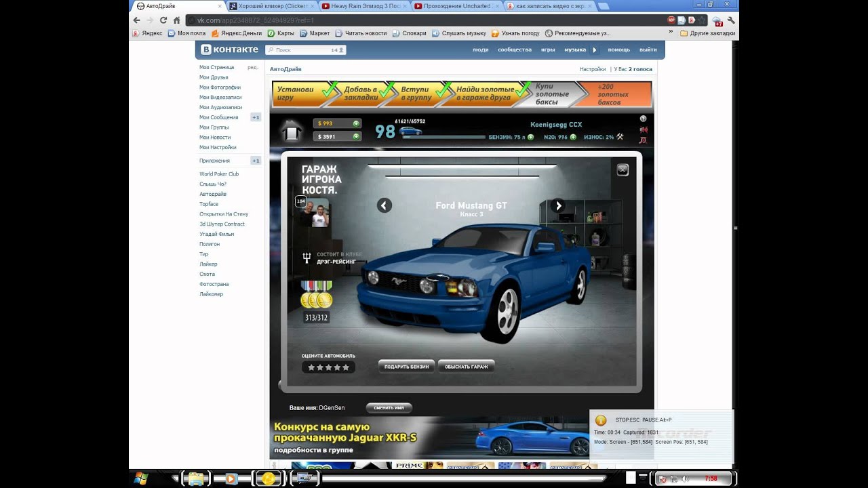Go back in browser history
868x488 pixels.
coord(136,20)
